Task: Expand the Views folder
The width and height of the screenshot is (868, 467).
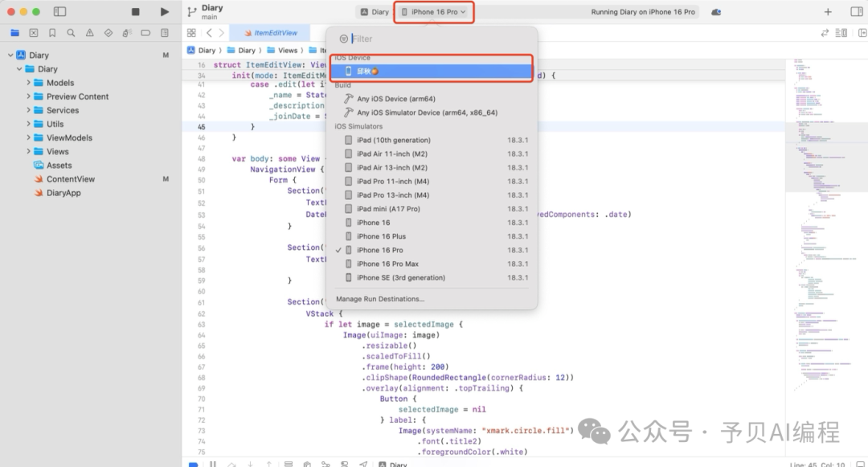Action: coord(28,152)
